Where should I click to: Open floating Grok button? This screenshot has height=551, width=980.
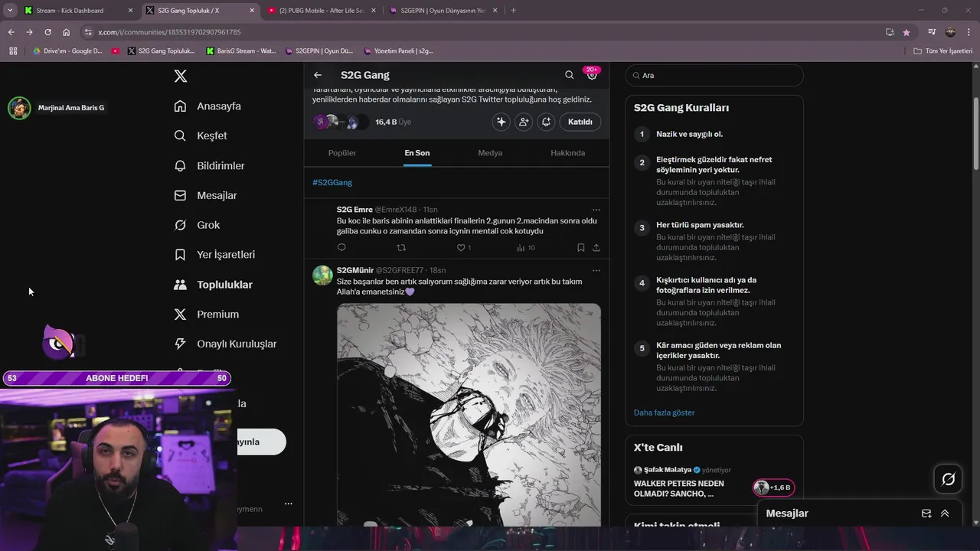(x=949, y=479)
